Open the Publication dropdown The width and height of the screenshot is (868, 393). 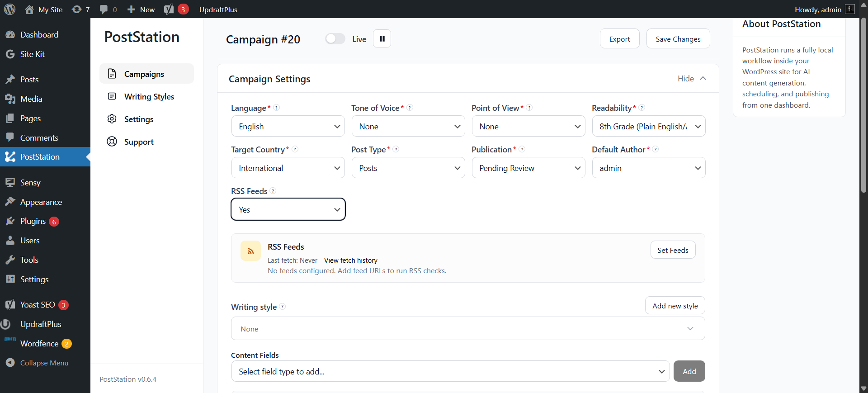pyautogui.click(x=528, y=168)
